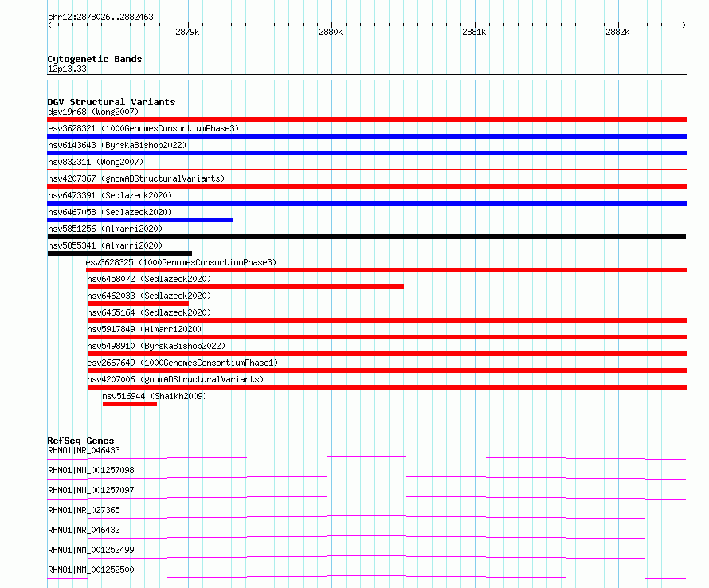This screenshot has height=588, width=709.
Task: Open transcript RHNO1|NR_046433
Action: 84,450
